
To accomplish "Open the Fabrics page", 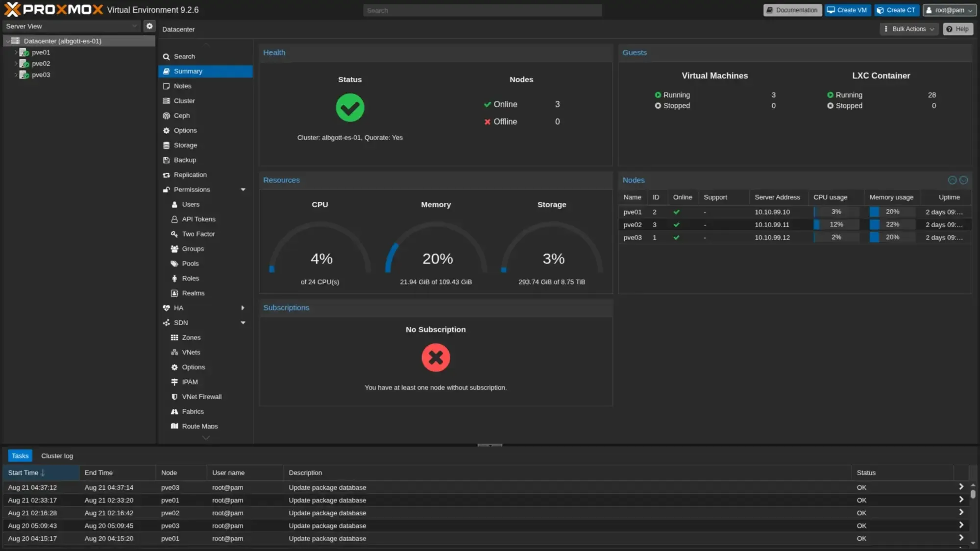I will pos(193,412).
